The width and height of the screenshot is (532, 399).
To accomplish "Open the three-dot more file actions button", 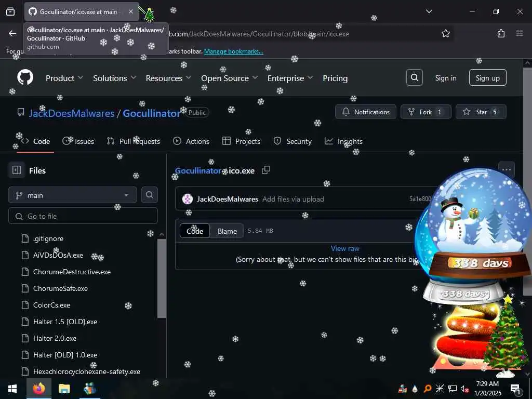I will pos(506,169).
